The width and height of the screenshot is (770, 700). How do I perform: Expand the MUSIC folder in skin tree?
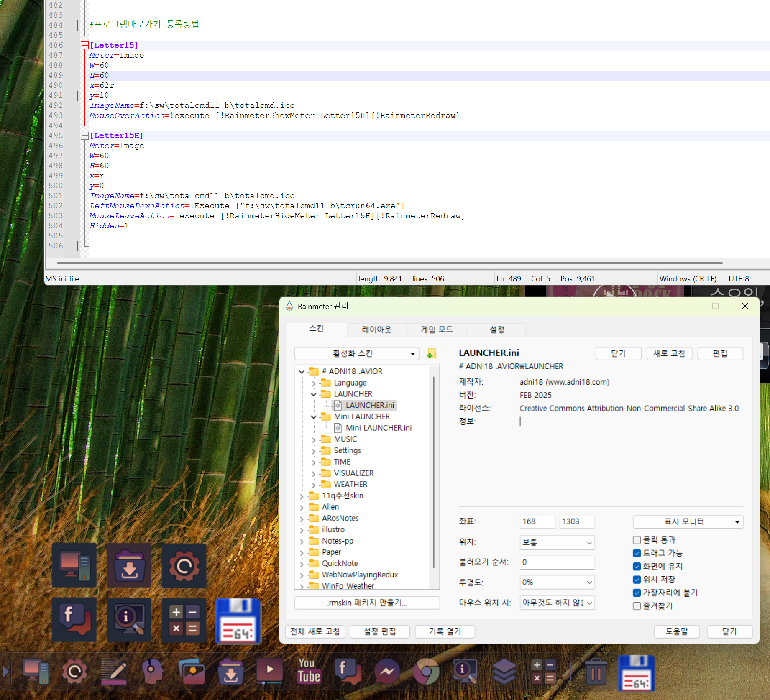(x=313, y=439)
